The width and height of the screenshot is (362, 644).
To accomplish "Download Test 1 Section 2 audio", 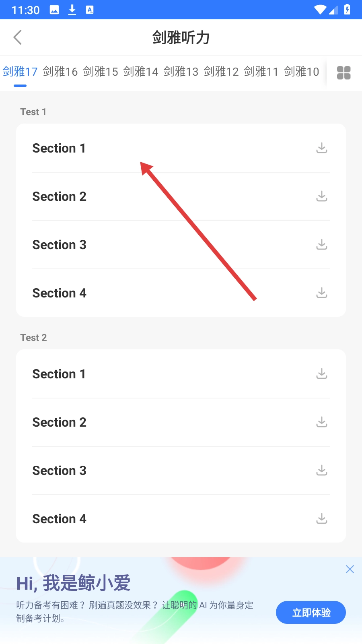I will 321,196.
